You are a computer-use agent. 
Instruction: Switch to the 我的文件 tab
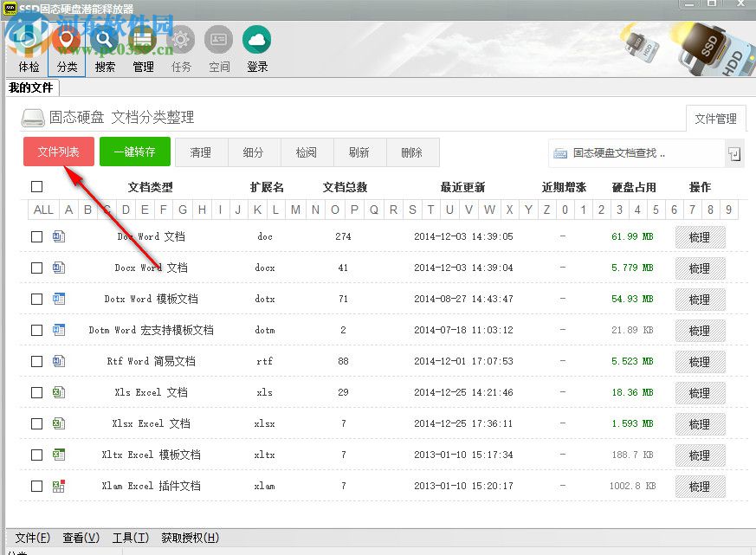31,87
